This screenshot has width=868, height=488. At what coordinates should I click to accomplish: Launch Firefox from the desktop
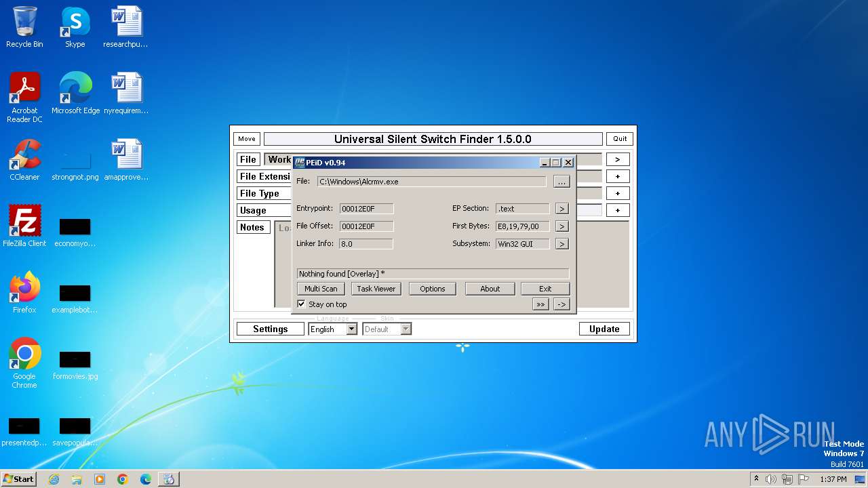[x=24, y=293]
